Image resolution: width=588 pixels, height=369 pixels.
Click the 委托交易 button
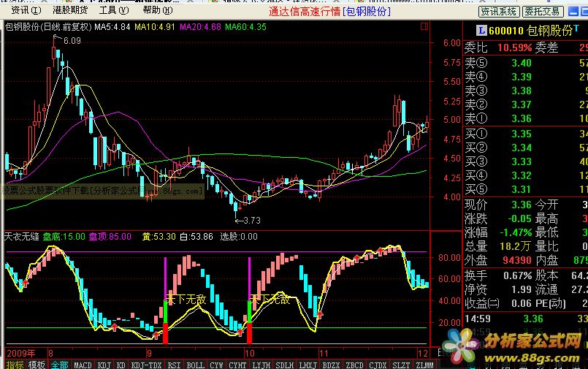tap(542, 12)
